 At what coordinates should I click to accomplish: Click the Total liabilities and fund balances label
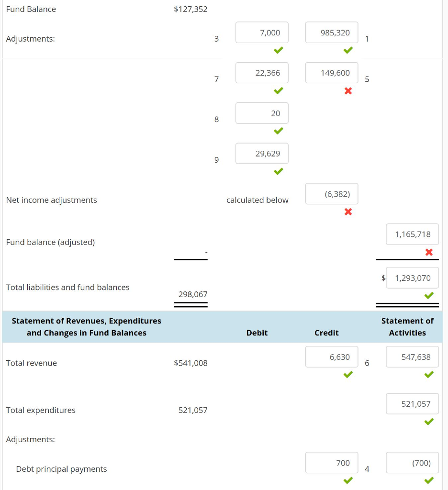click(x=67, y=287)
